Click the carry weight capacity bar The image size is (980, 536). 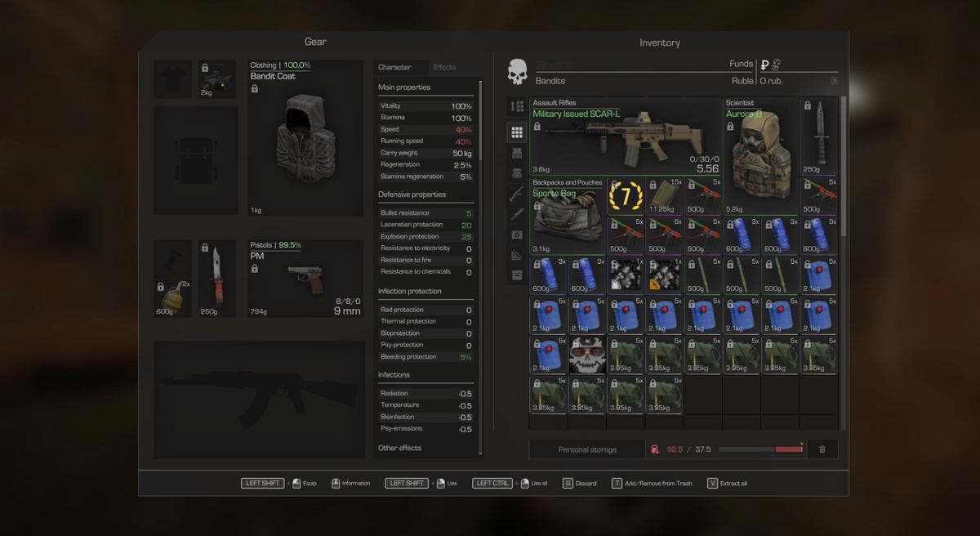coord(761,449)
